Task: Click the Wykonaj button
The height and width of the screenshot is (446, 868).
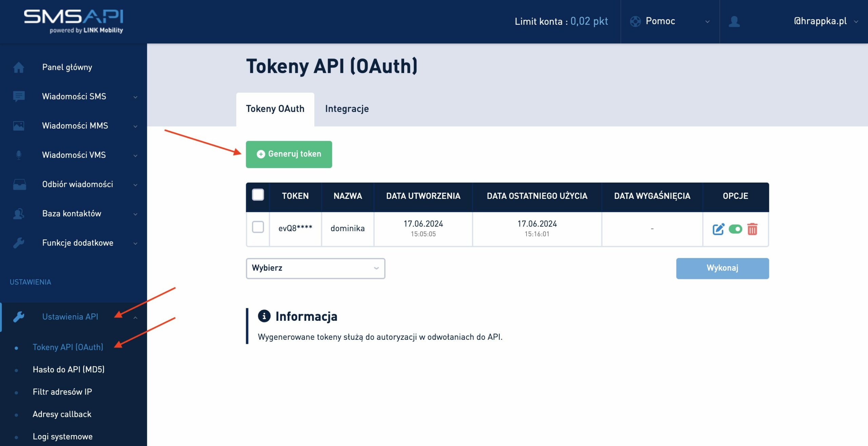Action: [x=722, y=268]
